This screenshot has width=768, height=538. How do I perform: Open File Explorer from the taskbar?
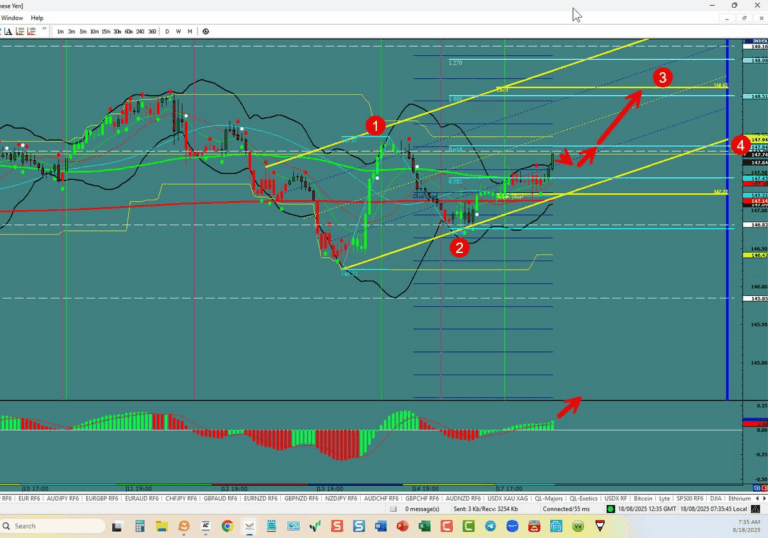click(x=162, y=526)
